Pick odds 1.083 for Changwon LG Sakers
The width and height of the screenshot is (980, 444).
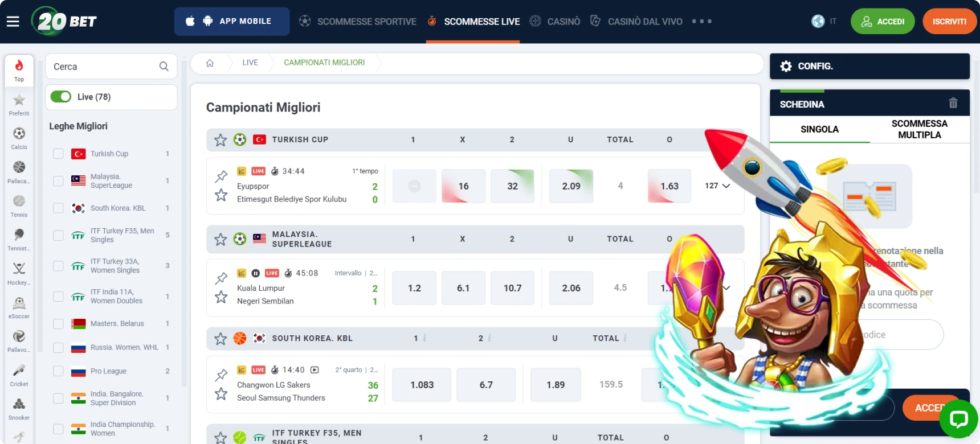coord(422,385)
